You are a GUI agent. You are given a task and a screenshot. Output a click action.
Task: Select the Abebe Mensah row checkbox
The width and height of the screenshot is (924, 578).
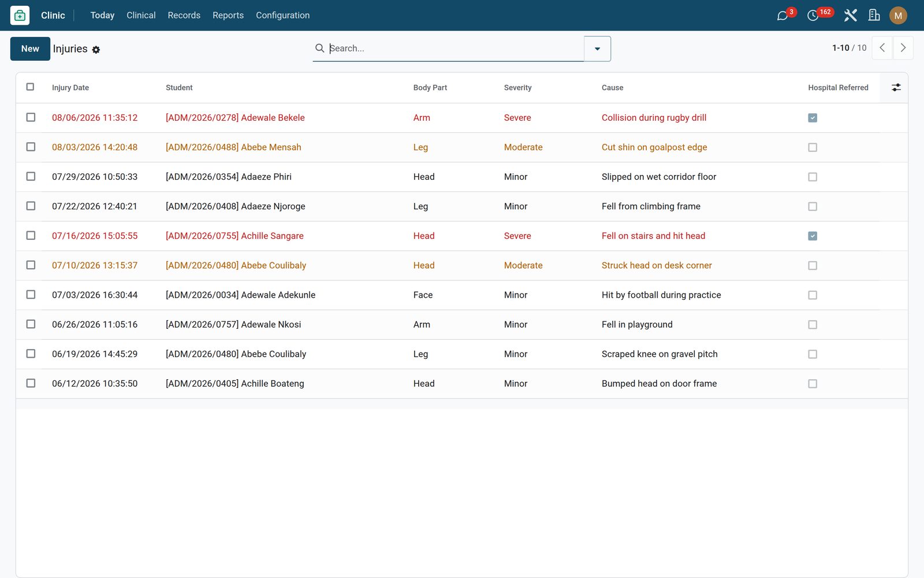pyautogui.click(x=31, y=147)
